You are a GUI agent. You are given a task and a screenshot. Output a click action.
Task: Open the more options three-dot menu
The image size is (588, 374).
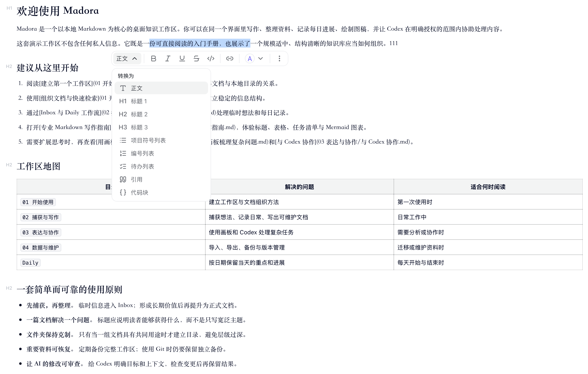click(x=279, y=58)
